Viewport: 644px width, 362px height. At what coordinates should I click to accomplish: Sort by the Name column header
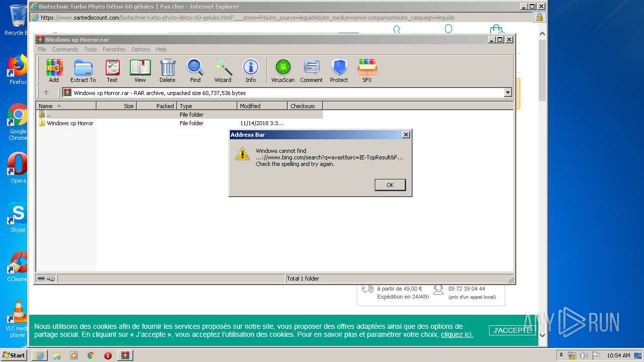[x=66, y=106]
